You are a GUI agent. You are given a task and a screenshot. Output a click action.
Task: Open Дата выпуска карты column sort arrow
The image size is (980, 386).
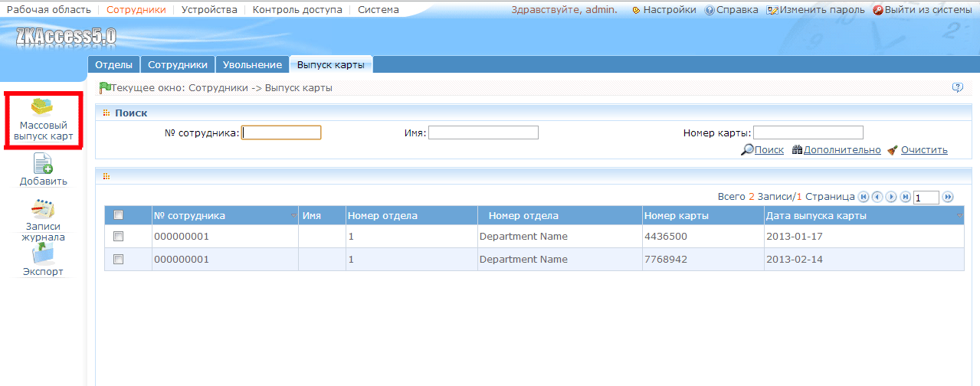pos(959,216)
